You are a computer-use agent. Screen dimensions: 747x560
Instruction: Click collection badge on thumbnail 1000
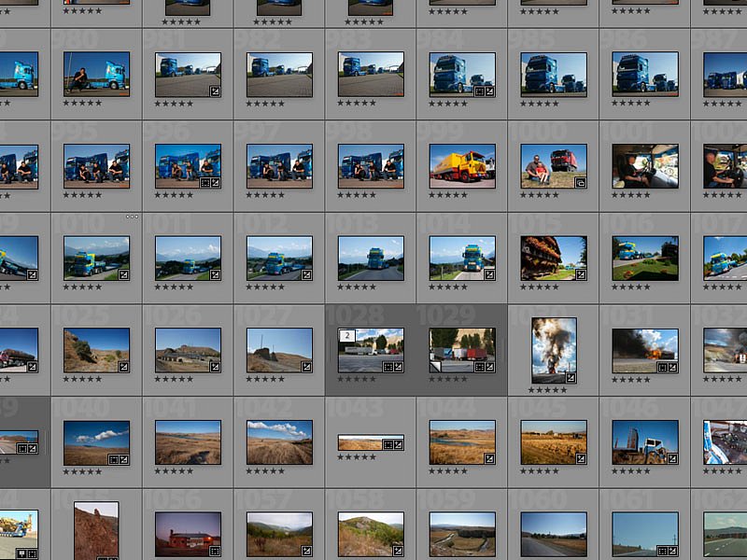[581, 182]
